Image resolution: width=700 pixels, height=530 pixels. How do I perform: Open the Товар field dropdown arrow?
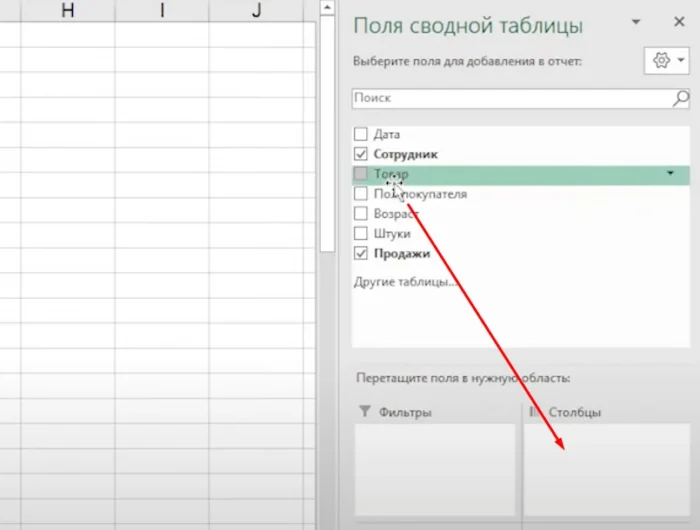(x=669, y=174)
